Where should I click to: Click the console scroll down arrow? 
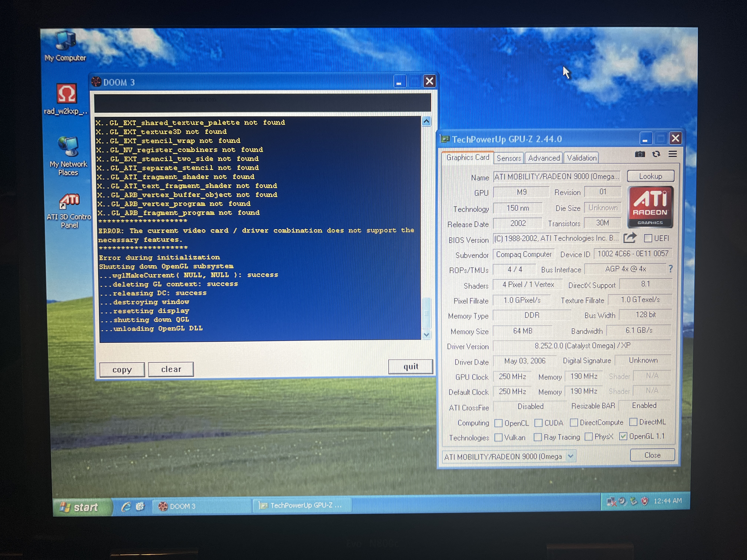[426, 334]
